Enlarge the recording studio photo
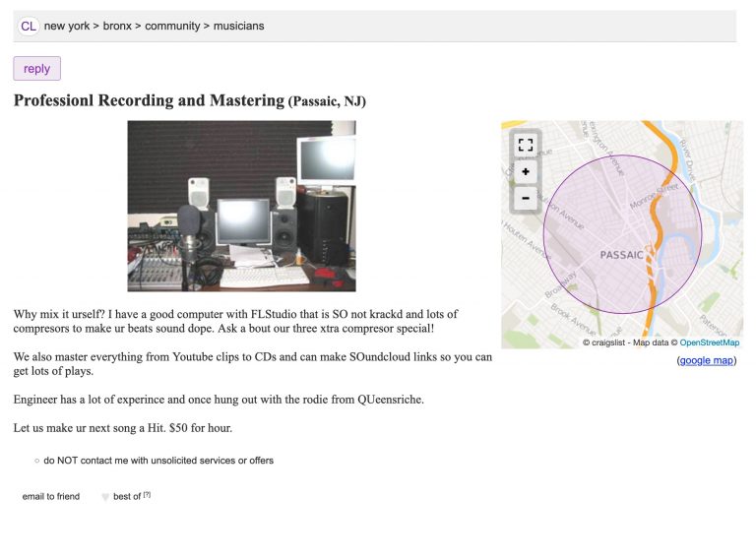The width and height of the screenshot is (756, 560). 241,206
